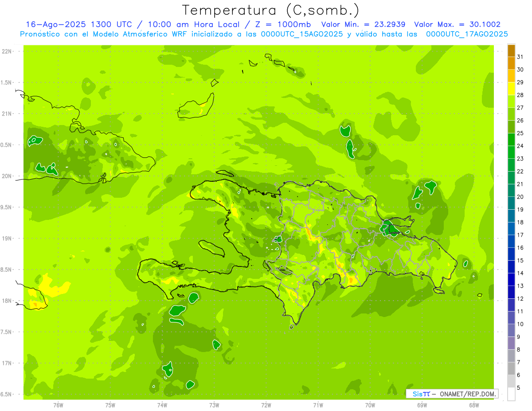Pick purple legend swatch between 9 and 10
The height and width of the screenshot is (411, 532).
[x=511, y=331]
